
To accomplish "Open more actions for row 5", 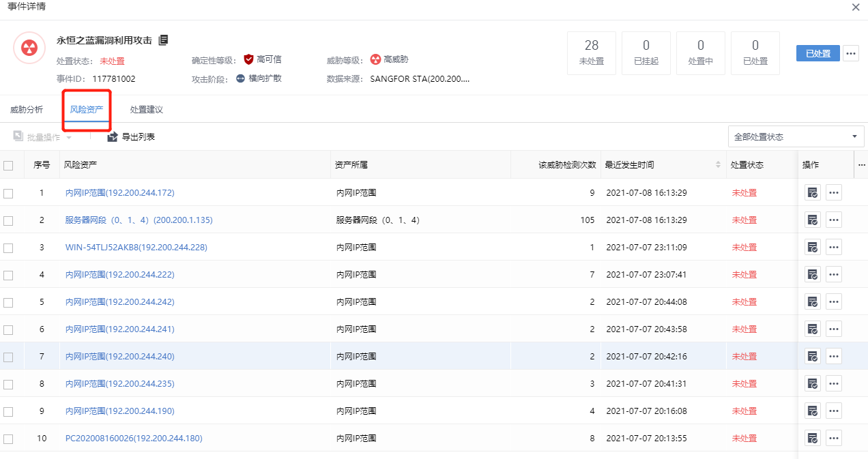I will pyautogui.click(x=833, y=302).
